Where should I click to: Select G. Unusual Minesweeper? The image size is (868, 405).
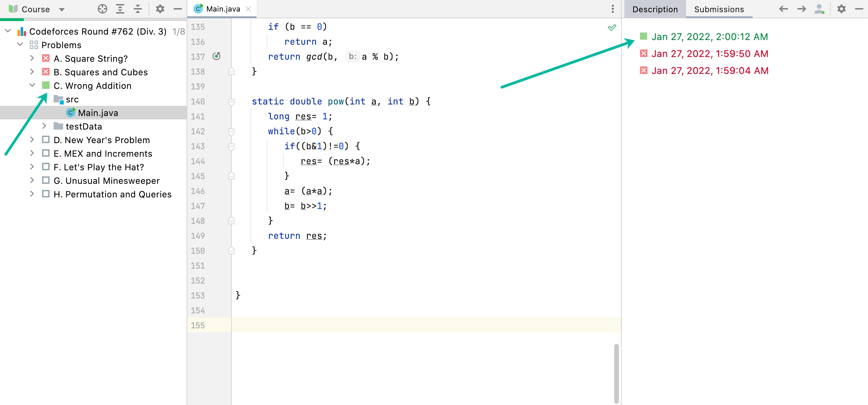click(107, 180)
